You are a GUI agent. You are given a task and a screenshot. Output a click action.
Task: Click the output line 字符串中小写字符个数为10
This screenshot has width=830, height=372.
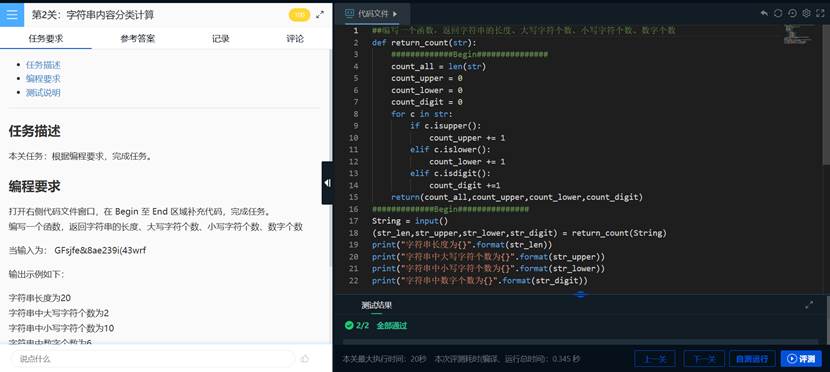[x=61, y=328]
